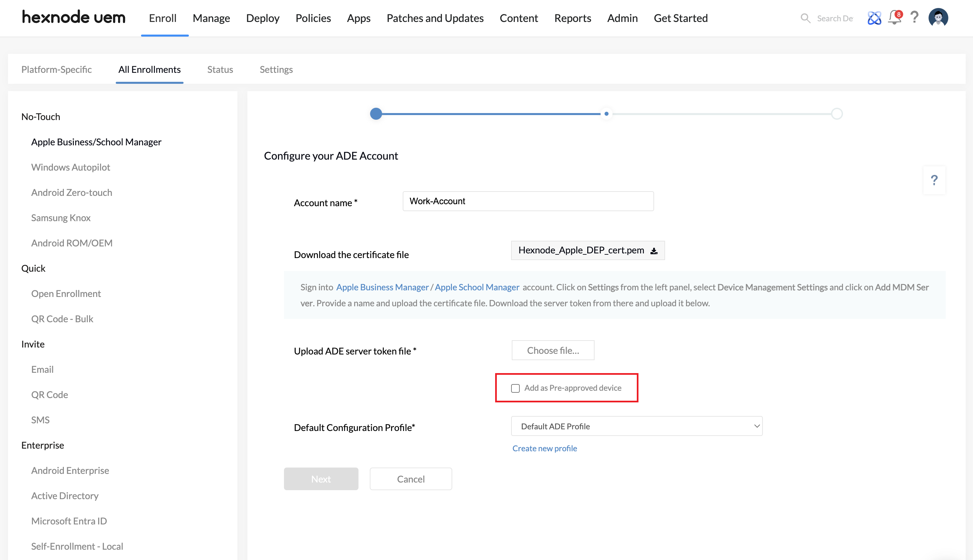Screen dimensions: 973x560
Task: Click the Enterprise section heading
Action: [43, 445]
